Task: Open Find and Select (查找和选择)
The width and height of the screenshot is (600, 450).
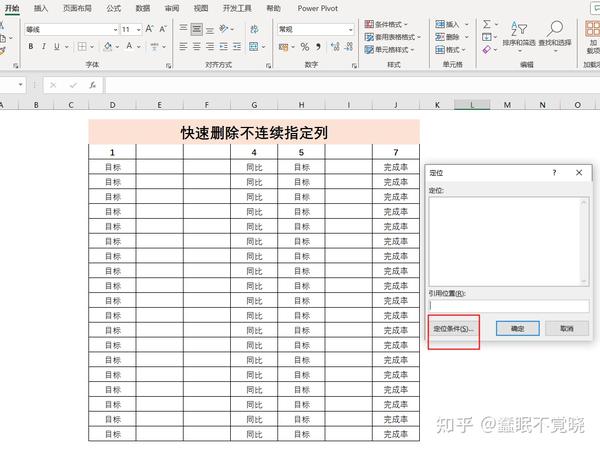Action: tap(555, 36)
